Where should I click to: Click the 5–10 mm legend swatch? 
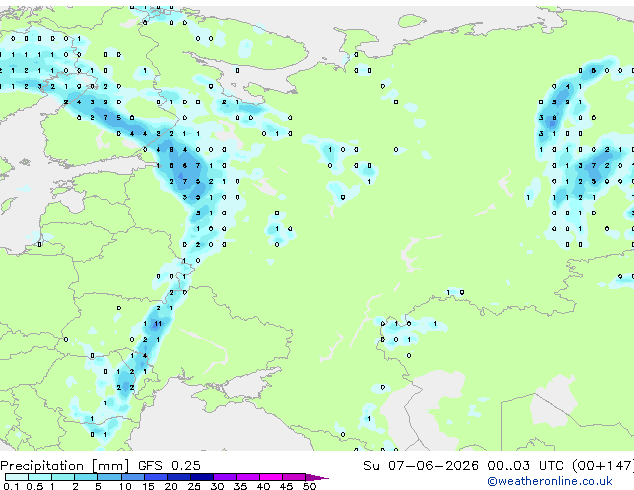pos(109,477)
